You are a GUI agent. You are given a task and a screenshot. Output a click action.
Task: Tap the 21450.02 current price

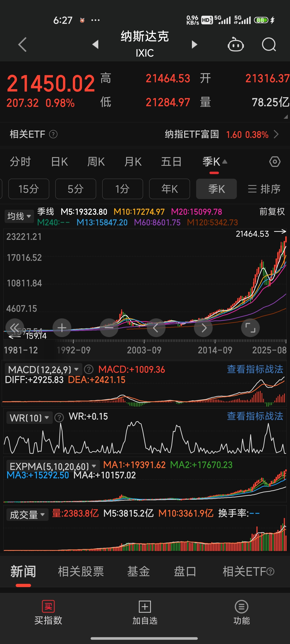point(51,84)
